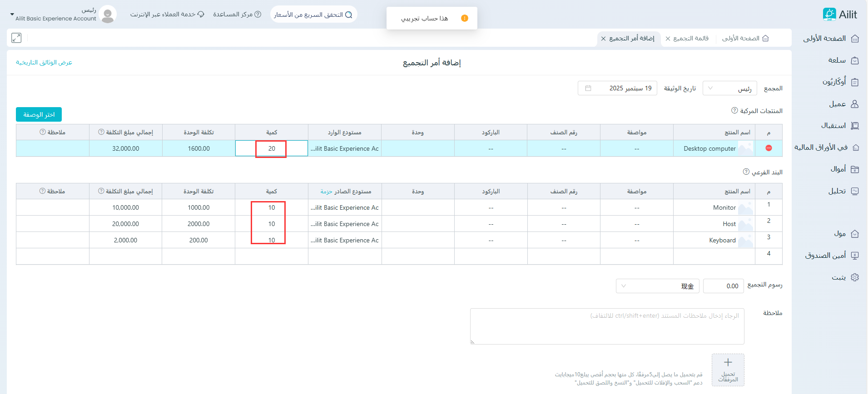The height and width of the screenshot is (394, 868).
Task: Expand the المجمع dropdown showing رئيس
Action: tap(729, 88)
